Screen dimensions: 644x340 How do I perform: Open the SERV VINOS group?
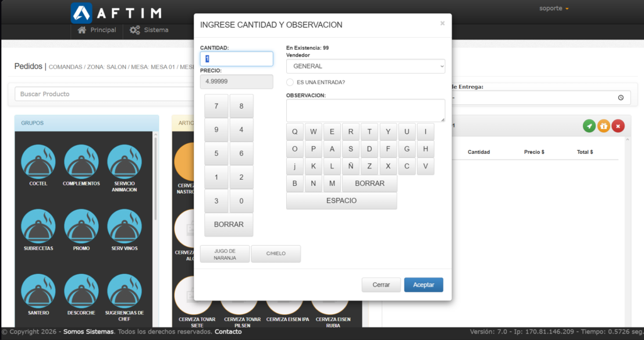124,226
